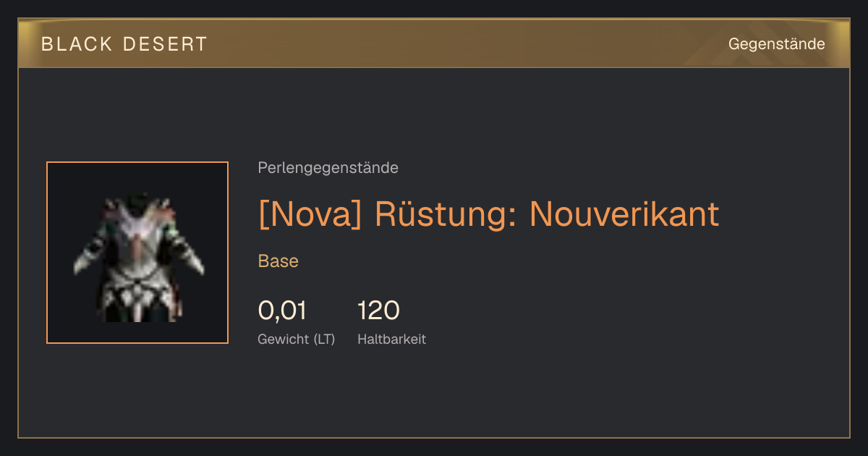Click the Nouverikant name in title
The height and width of the screenshot is (456, 868).
tap(624, 214)
